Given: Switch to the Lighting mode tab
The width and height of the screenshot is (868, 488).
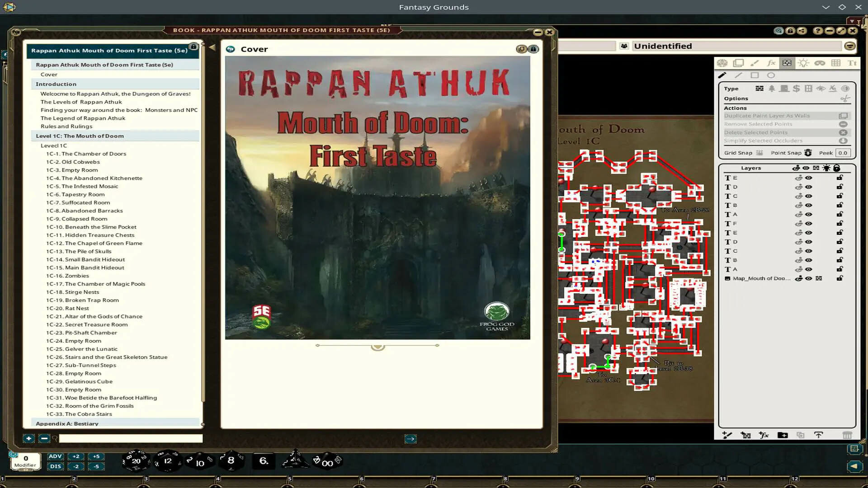Looking at the screenshot, I should coord(804,63).
